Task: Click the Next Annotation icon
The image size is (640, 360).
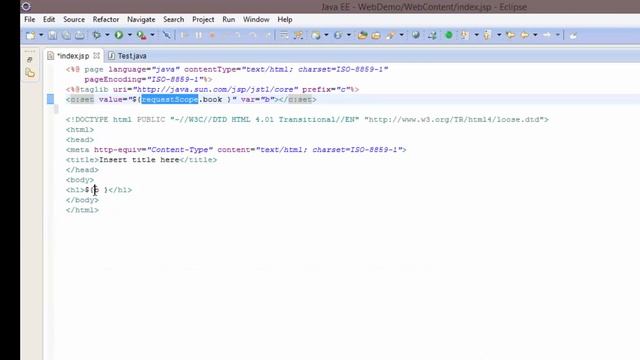Action: [465, 36]
